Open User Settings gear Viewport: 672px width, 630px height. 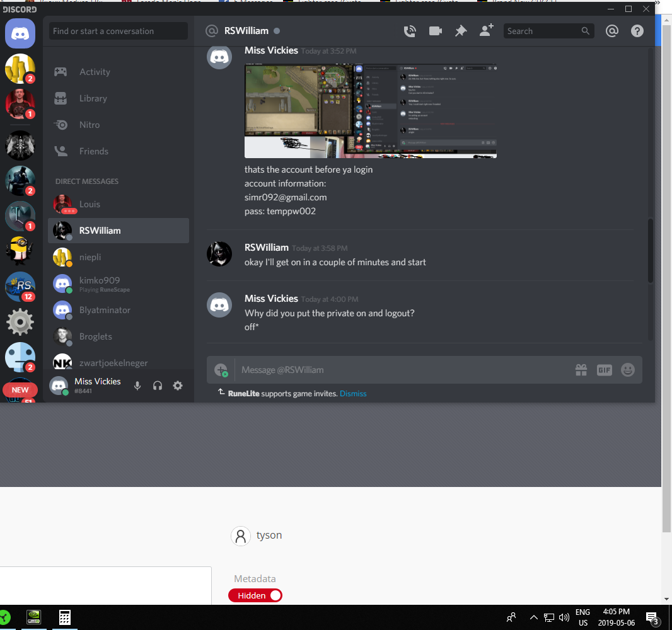[x=177, y=386]
